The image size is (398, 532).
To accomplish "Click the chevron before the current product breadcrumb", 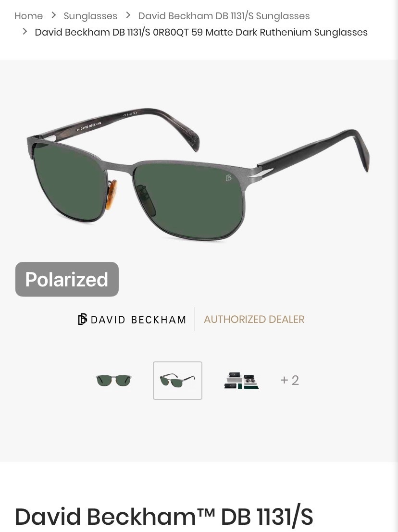I will click(x=25, y=32).
